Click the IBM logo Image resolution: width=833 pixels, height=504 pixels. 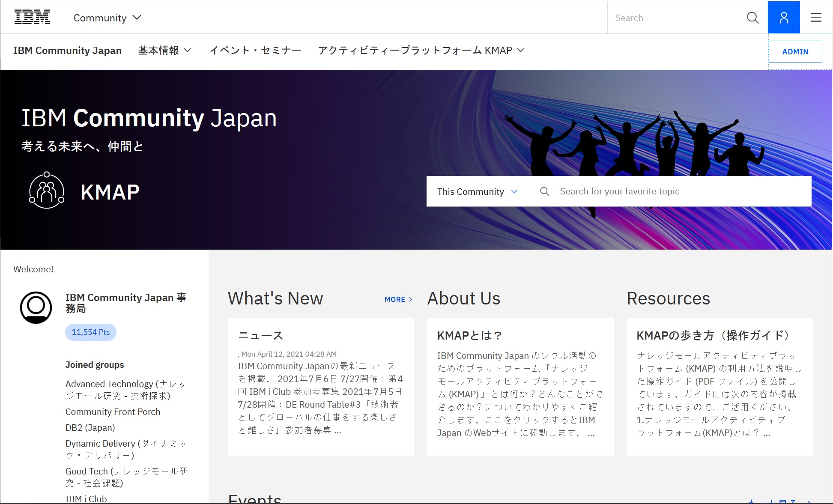tap(33, 18)
